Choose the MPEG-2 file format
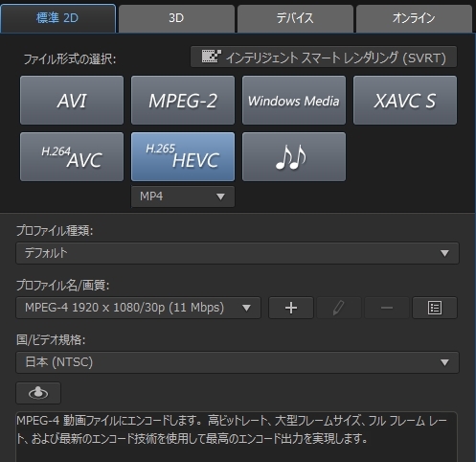 [183, 101]
